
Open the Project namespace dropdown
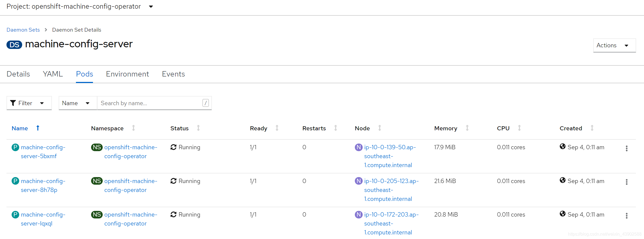coord(80,6)
